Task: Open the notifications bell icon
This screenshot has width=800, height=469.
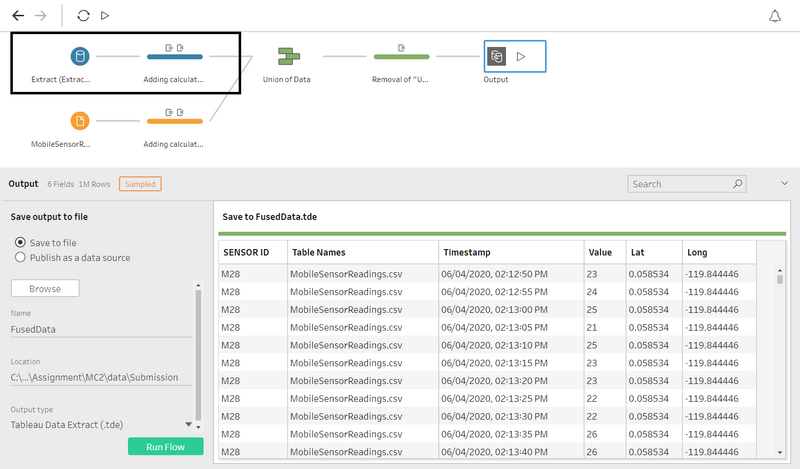Action: (x=774, y=16)
